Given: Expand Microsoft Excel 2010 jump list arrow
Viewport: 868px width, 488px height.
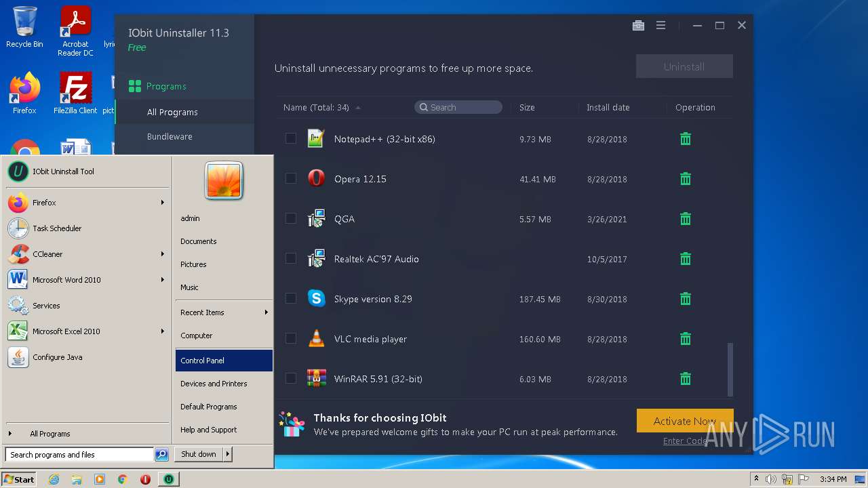Looking at the screenshot, I should (x=163, y=331).
